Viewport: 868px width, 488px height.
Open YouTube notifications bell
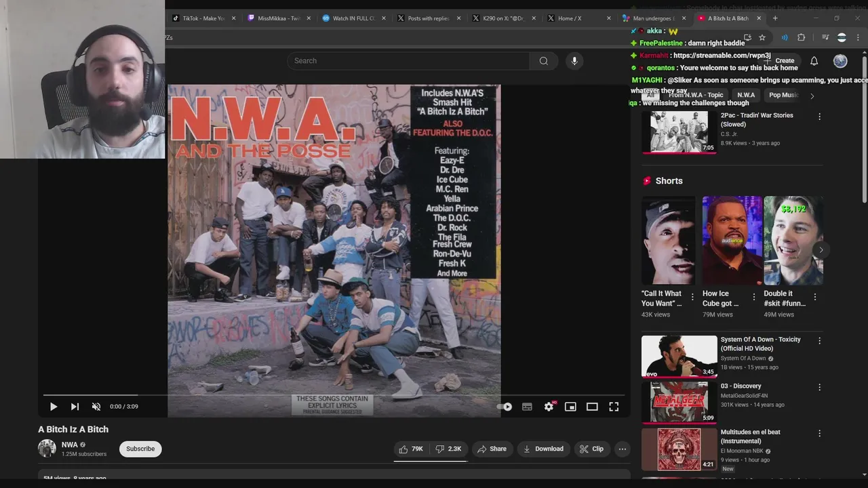point(814,61)
